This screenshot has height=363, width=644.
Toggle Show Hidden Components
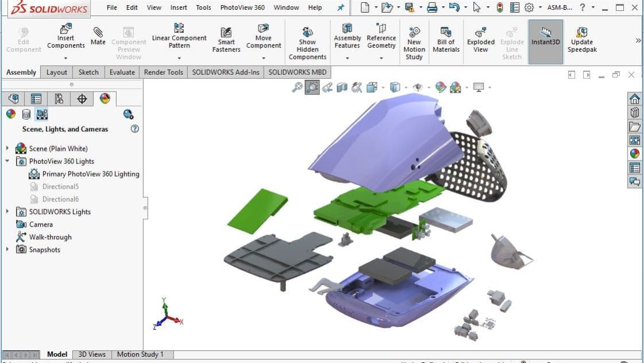point(307,42)
